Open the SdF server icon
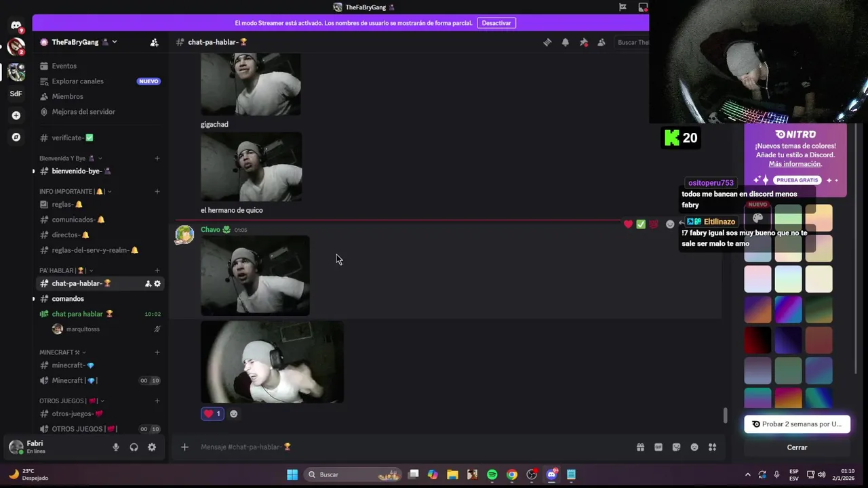Image resolution: width=868 pixels, height=488 pixels. [16, 94]
